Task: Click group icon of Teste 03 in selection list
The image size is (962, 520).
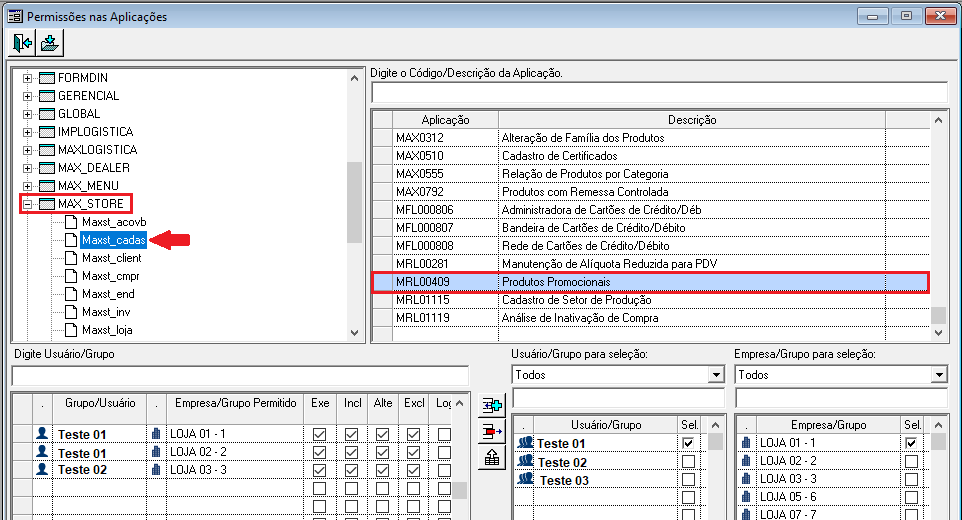Action: (526, 480)
